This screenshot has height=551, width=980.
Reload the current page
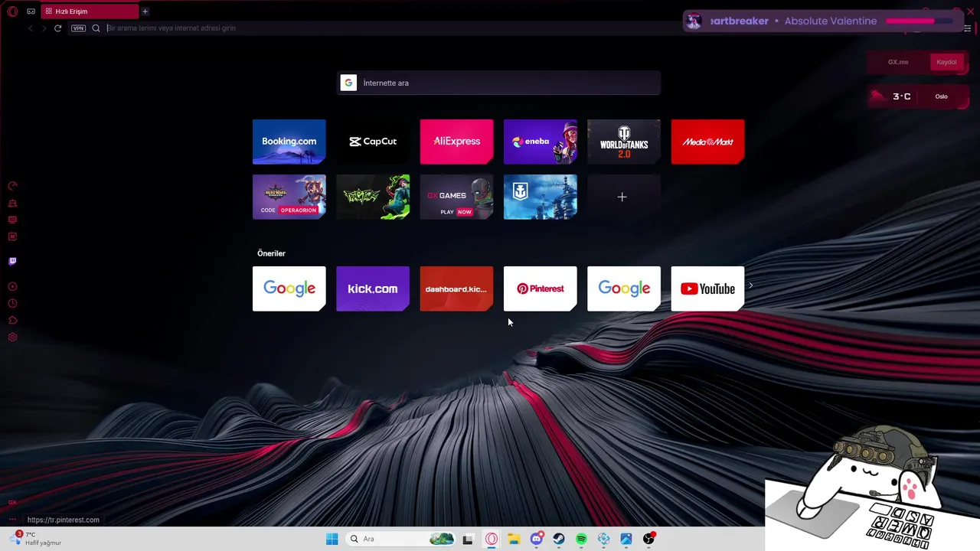(57, 28)
